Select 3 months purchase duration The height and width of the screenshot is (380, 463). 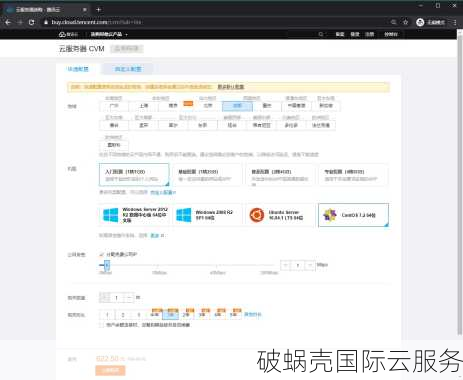point(139,315)
